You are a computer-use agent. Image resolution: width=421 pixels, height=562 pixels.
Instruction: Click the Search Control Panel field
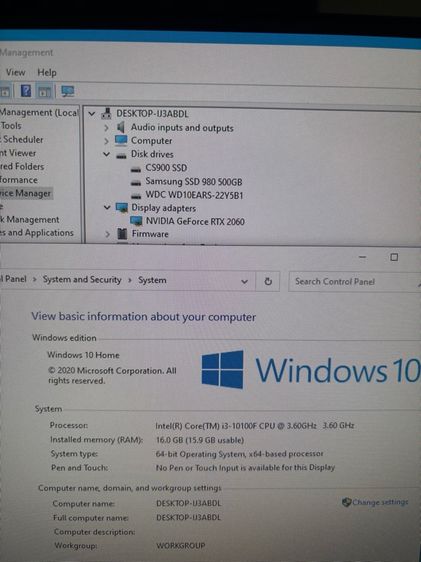click(x=354, y=282)
